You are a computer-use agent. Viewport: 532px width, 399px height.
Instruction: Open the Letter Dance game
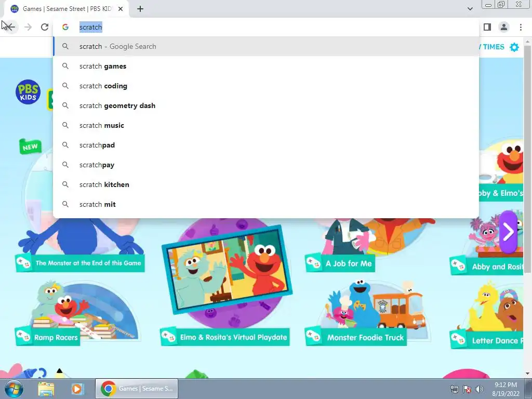click(x=486, y=340)
